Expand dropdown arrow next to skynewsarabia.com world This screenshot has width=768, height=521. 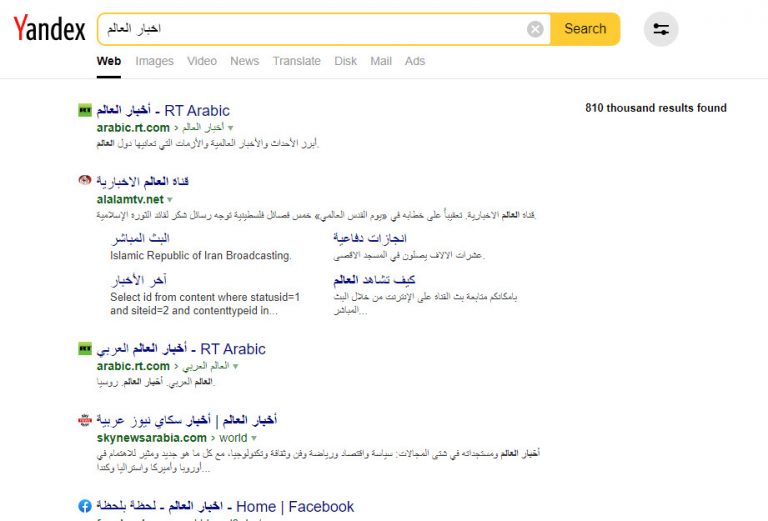pyautogui.click(x=254, y=438)
